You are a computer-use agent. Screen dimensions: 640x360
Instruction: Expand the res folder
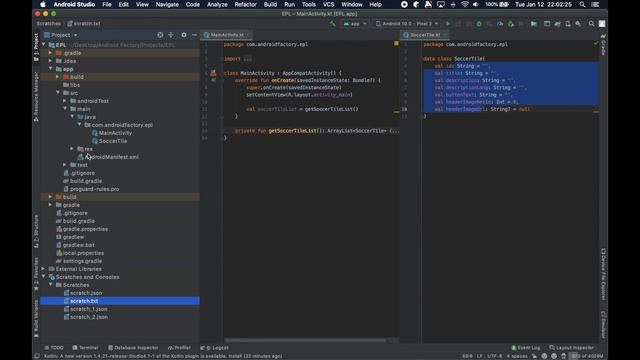coord(72,149)
